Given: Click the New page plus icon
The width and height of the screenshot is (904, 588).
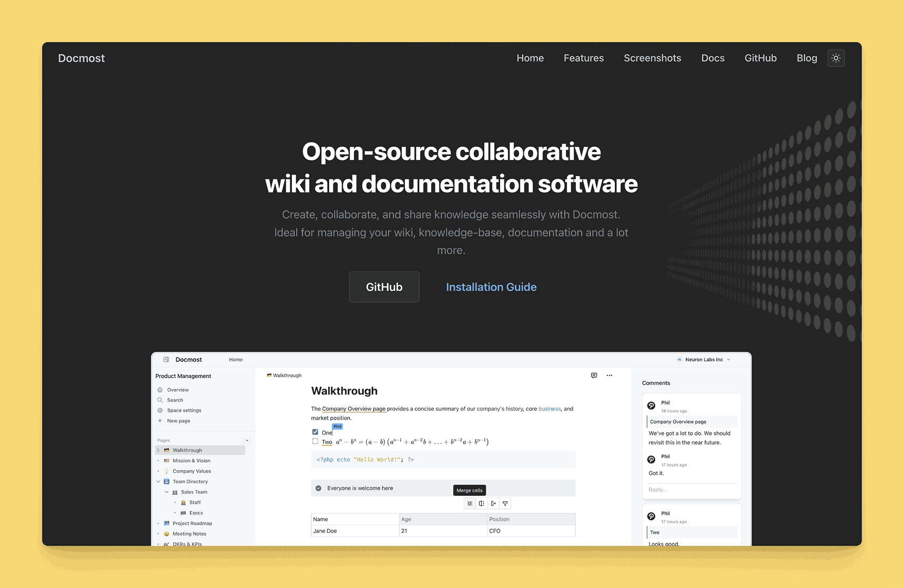Looking at the screenshot, I should coord(160,421).
